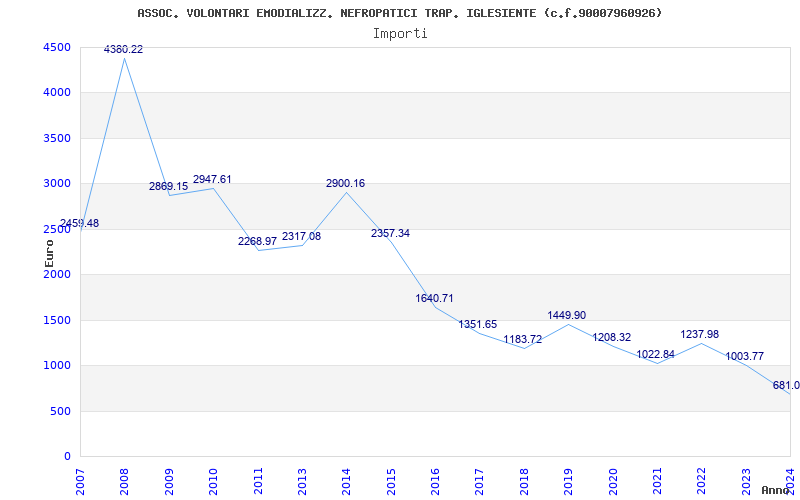Click the 'Anno' x-axis title
Viewport: 800px width, 500px height.
tap(775, 490)
